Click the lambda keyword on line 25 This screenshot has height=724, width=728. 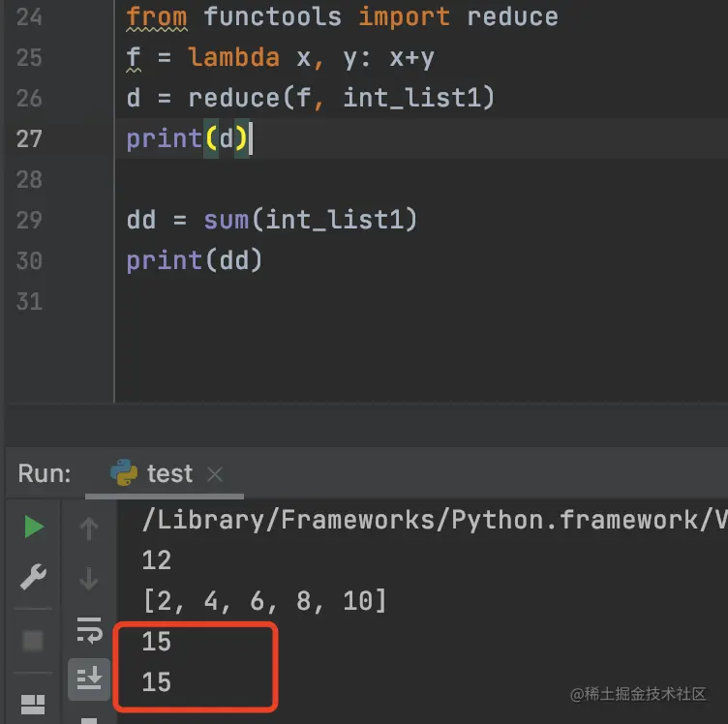coord(234,58)
